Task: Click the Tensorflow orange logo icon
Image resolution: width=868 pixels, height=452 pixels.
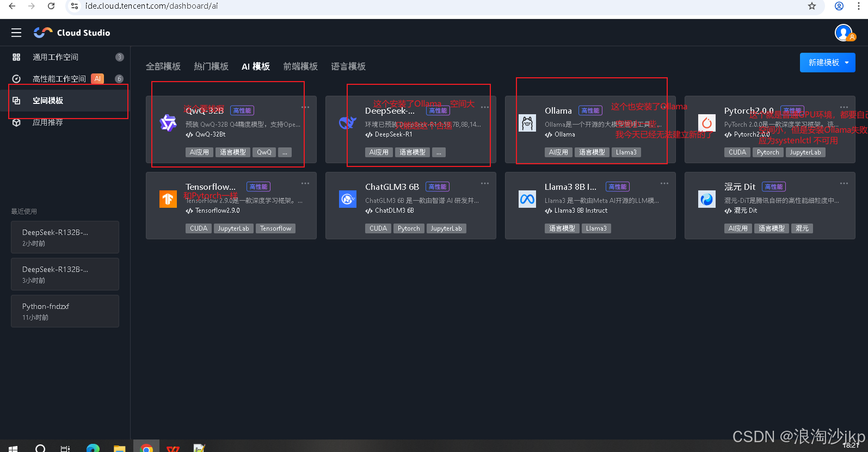Action: tap(168, 199)
